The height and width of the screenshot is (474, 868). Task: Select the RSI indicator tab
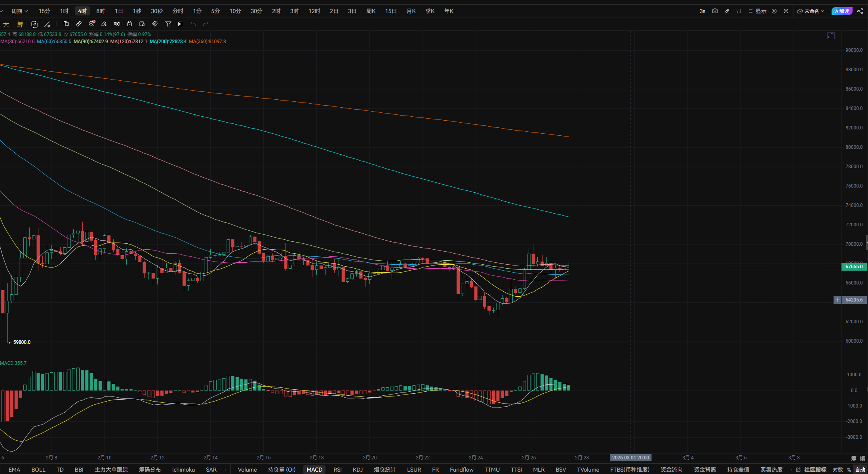pos(337,470)
